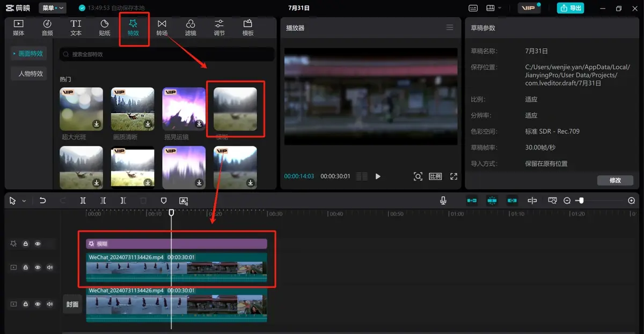Split the clip at playhead
Screen dimensions: 644x334
tap(83, 201)
